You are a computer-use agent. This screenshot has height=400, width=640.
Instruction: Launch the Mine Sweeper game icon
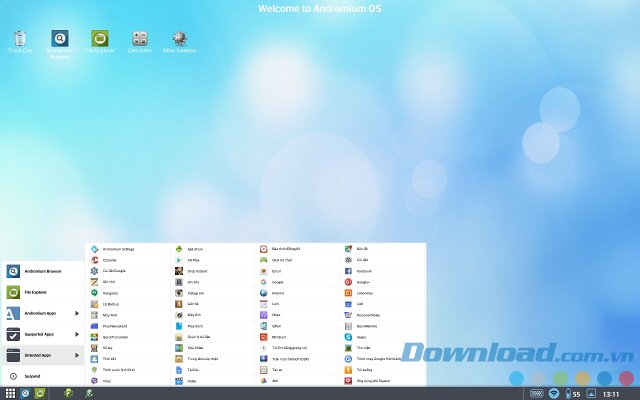point(179,39)
